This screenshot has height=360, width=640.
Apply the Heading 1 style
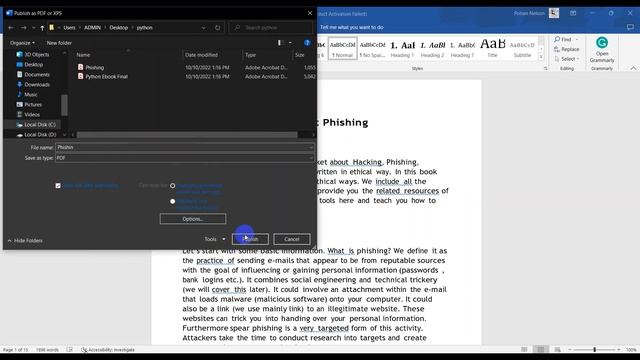[402, 49]
